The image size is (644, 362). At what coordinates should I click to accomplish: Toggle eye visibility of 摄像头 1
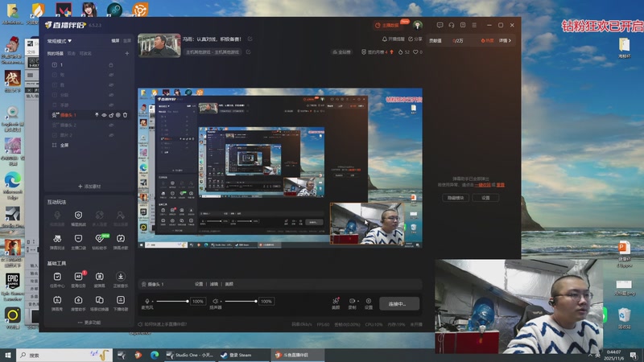[104, 115]
